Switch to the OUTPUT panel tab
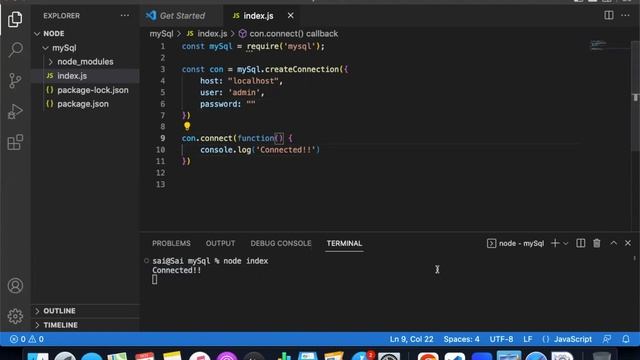 coord(220,243)
